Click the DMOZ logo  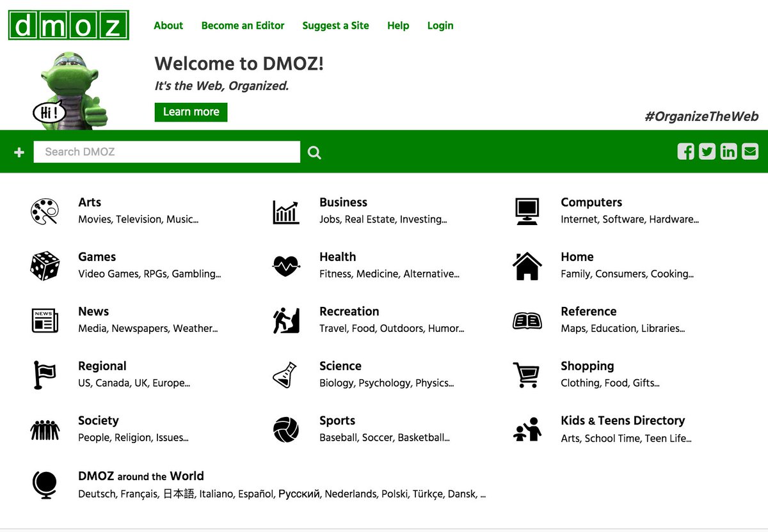coord(68,25)
